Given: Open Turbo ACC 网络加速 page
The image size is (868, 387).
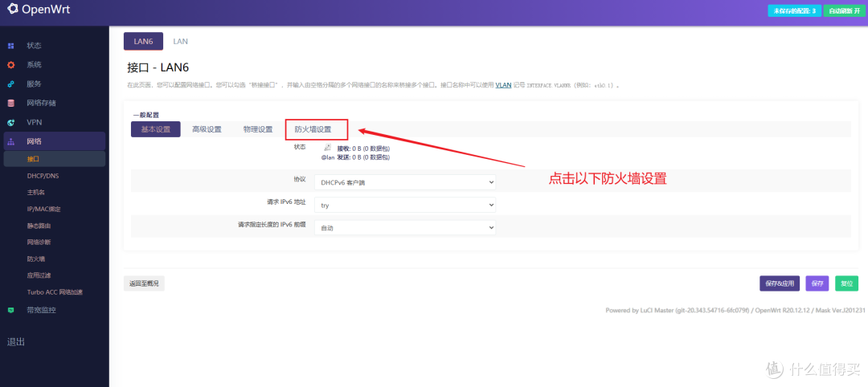Looking at the screenshot, I should (55, 292).
